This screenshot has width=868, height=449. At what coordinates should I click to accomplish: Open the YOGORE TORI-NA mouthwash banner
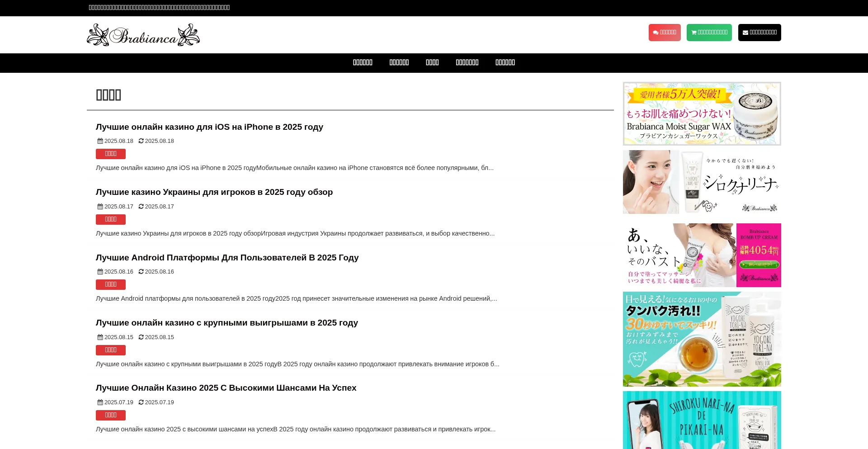click(x=702, y=339)
